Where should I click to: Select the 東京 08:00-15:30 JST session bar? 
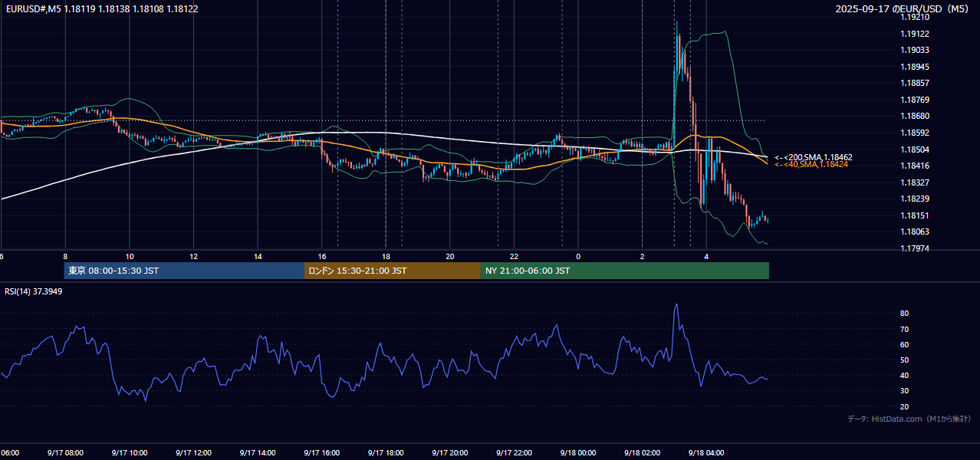(x=184, y=271)
